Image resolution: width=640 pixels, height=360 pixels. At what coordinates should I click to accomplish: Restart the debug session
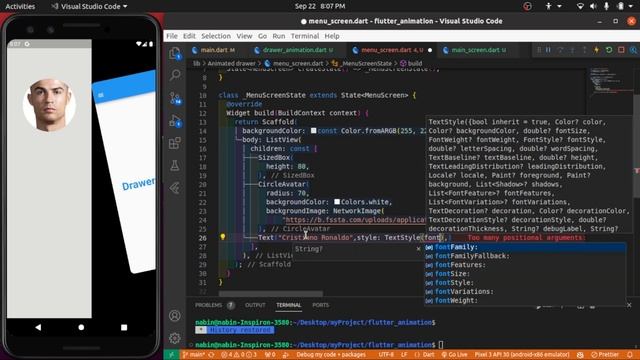(x=609, y=50)
